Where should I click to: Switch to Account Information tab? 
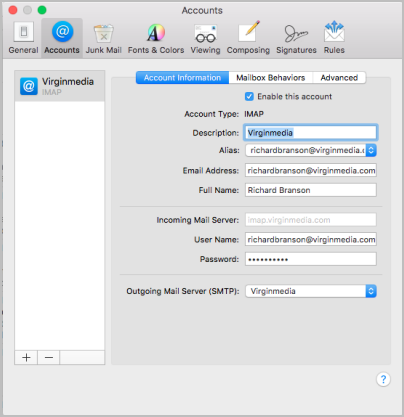click(182, 78)
